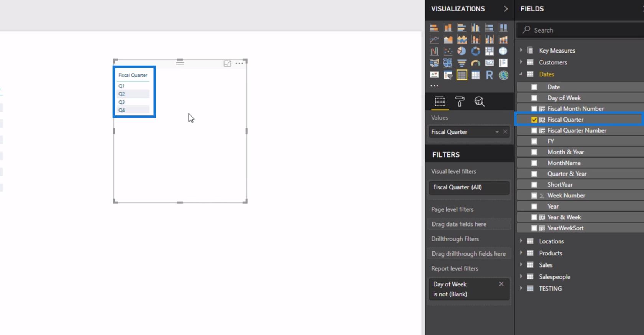Screen dimensions: 644x335
Task: Click the Fields search box
Action: point(581,30)
